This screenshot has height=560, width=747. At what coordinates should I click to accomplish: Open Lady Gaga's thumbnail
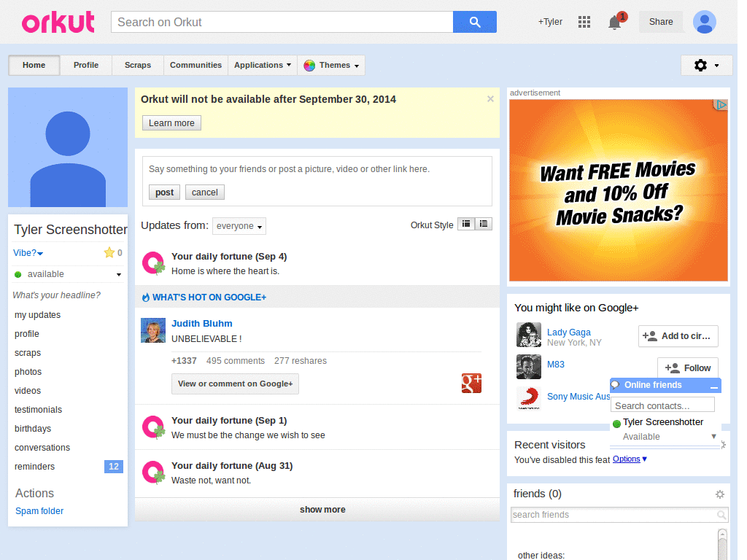tap(528, 334)
